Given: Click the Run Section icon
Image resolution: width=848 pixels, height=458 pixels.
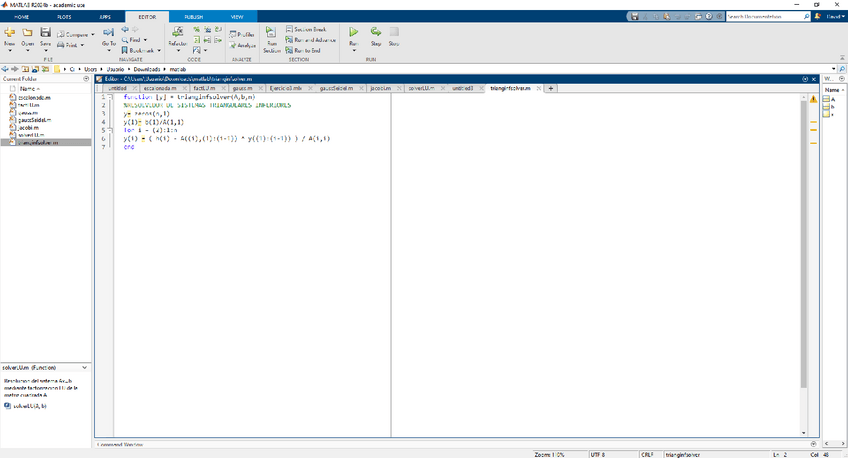Looking at the screenshot, I should [271, 33].
